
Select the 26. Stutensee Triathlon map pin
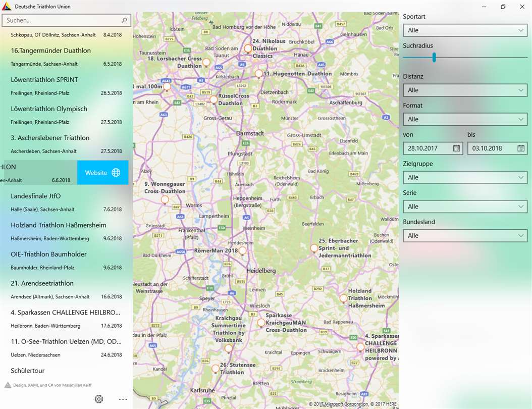pyautogui.click(x=215, y=369)
